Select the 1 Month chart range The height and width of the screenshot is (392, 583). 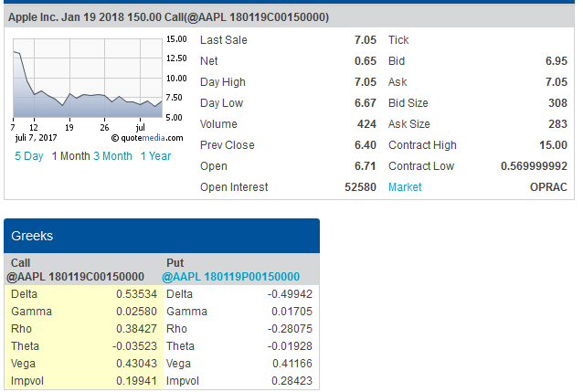[x=71, y=156]
